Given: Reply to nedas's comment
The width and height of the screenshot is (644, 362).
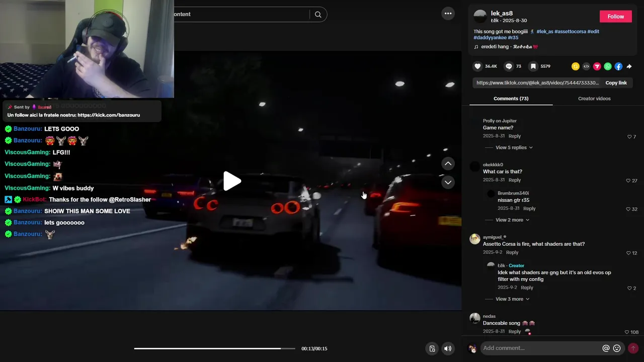Looking at the screenshot, I should pos(514,332).
